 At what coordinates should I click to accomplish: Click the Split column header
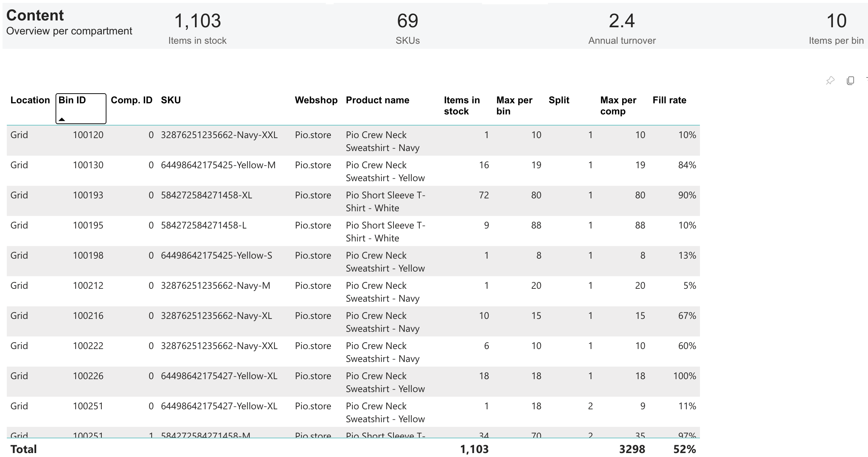point(559,100)
